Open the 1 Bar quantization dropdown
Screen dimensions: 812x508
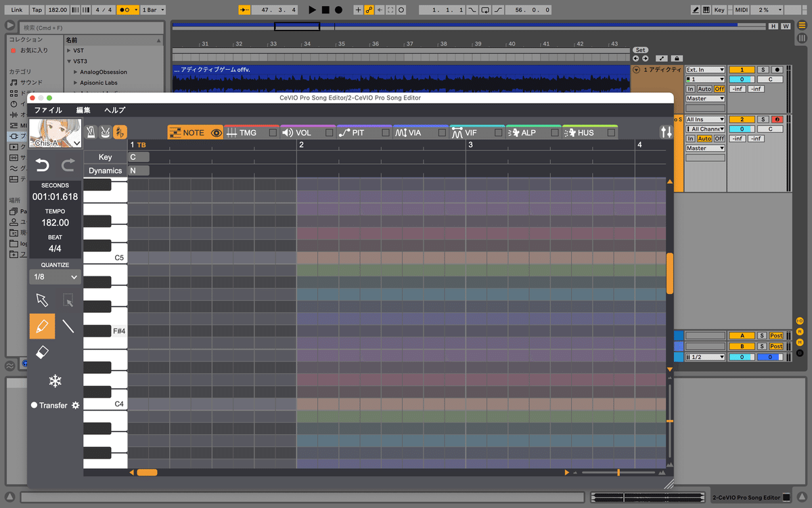(152, 10)
